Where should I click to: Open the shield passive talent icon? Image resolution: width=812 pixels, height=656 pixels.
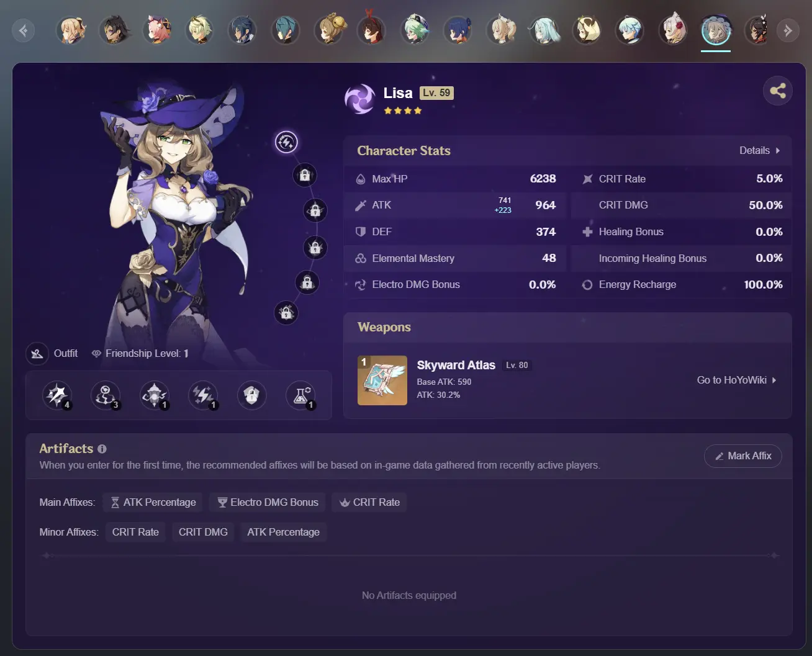click(251, 395)
